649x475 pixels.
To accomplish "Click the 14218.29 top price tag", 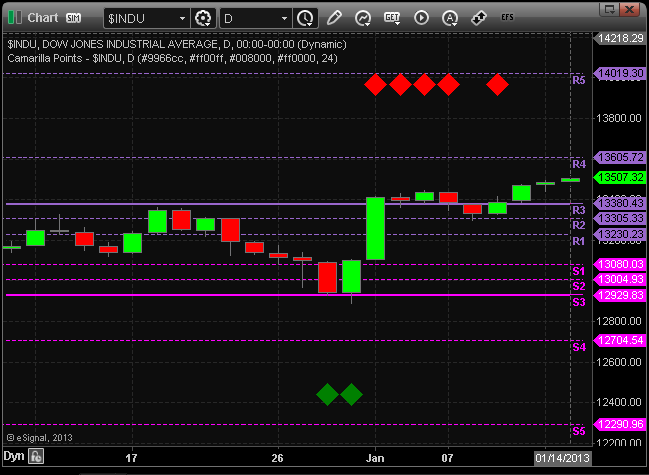I will (x=620, y=38).
